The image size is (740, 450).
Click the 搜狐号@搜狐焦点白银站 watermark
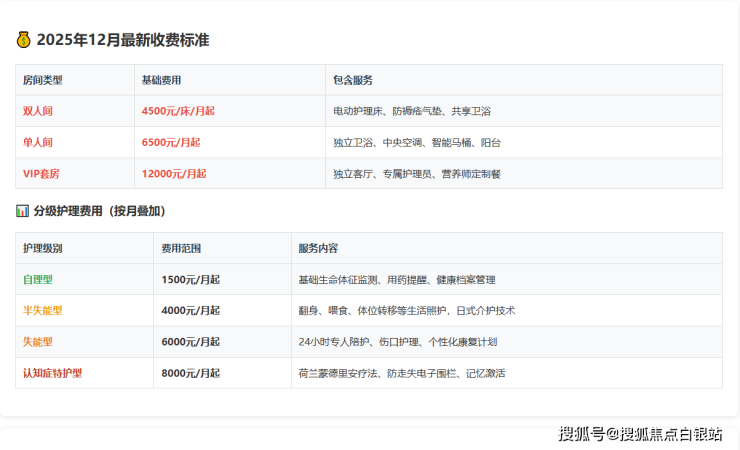(640, 433)
